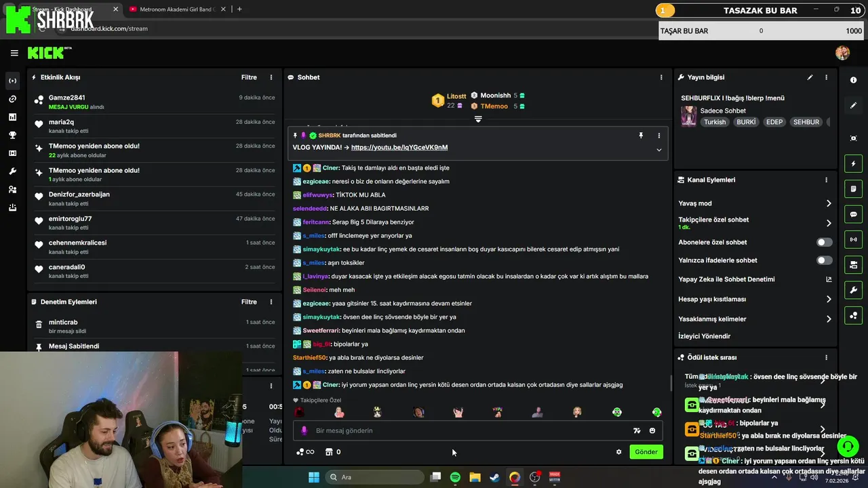The width and height of the screenshot is (868, 488).
Task: Toggle the lightning activity feed widget icon
Action: pos(853,163)
